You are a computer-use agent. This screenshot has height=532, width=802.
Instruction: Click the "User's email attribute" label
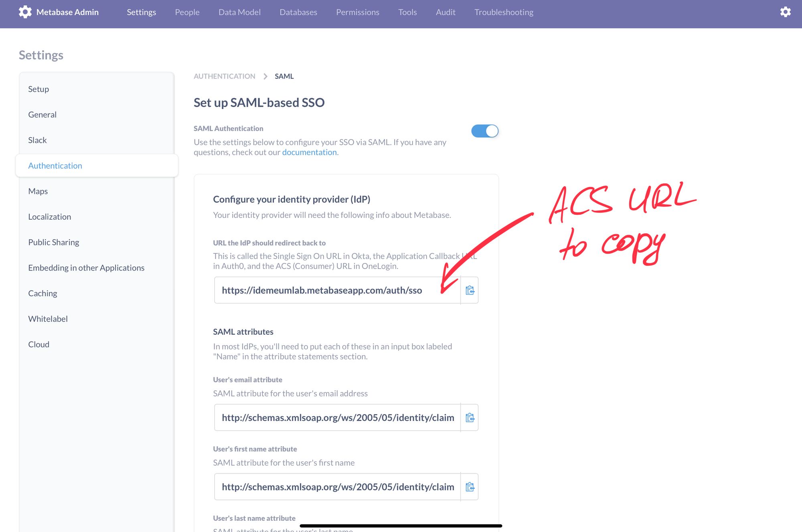click(247, 380)
